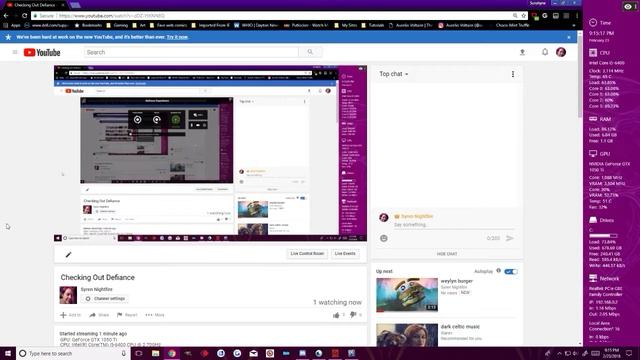Open Syren Nightfire channel name link
This screenshot has height=360, width=640.
(96, 289)
